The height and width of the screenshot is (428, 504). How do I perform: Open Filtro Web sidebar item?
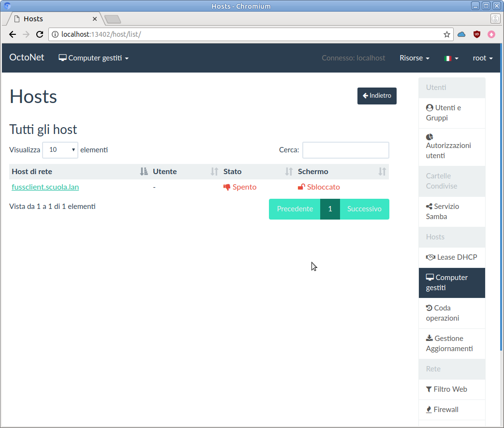452,389
